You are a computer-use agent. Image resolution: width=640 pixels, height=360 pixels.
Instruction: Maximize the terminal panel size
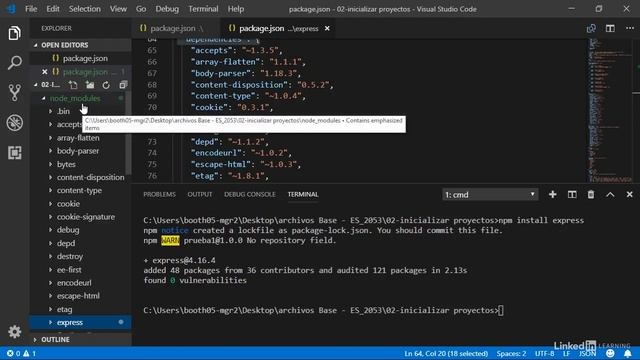pos(610,195)
